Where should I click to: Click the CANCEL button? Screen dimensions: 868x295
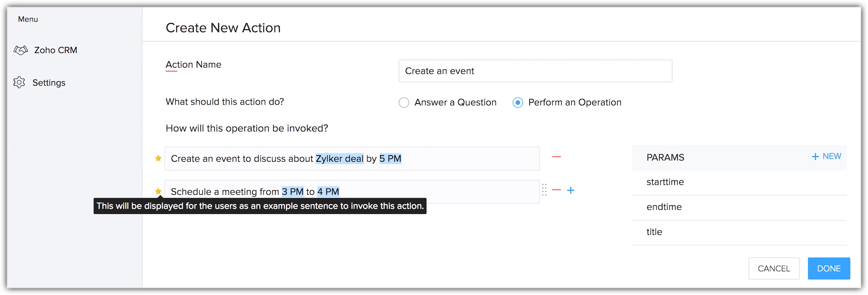tap(774, 268)
